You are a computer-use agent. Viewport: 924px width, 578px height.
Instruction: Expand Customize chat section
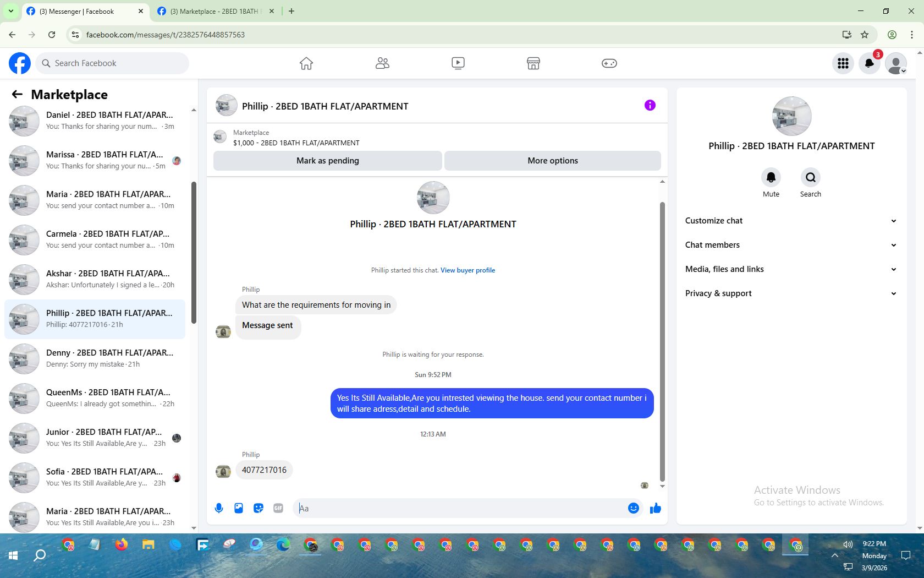click(791, 221)
